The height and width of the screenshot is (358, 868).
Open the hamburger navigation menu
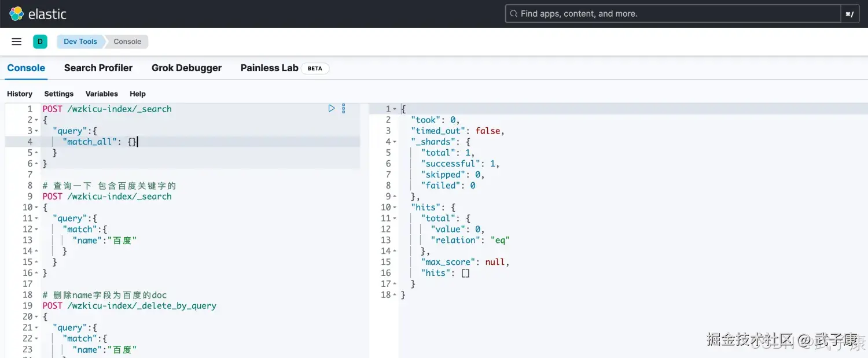(x=17, y=42)
